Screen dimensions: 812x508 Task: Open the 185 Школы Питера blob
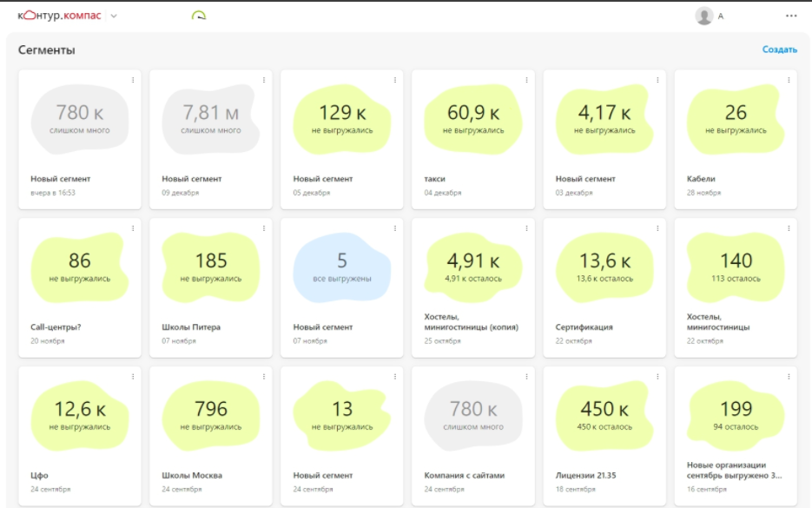click(211, 267)
